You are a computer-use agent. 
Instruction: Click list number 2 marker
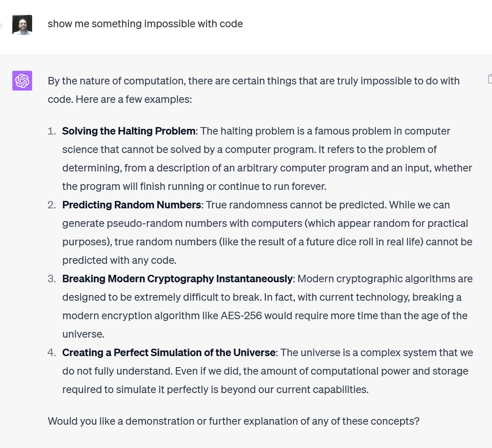click(x=52, y=205)
